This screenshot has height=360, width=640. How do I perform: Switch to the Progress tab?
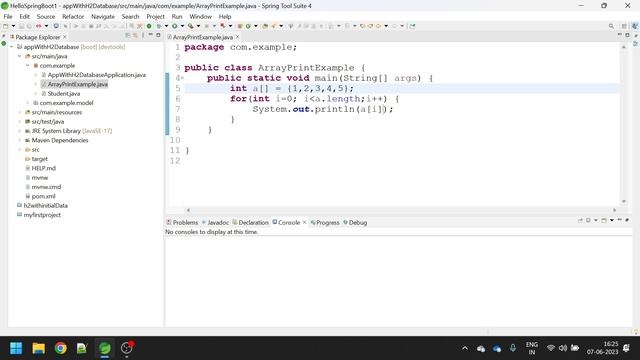[325, 223]
